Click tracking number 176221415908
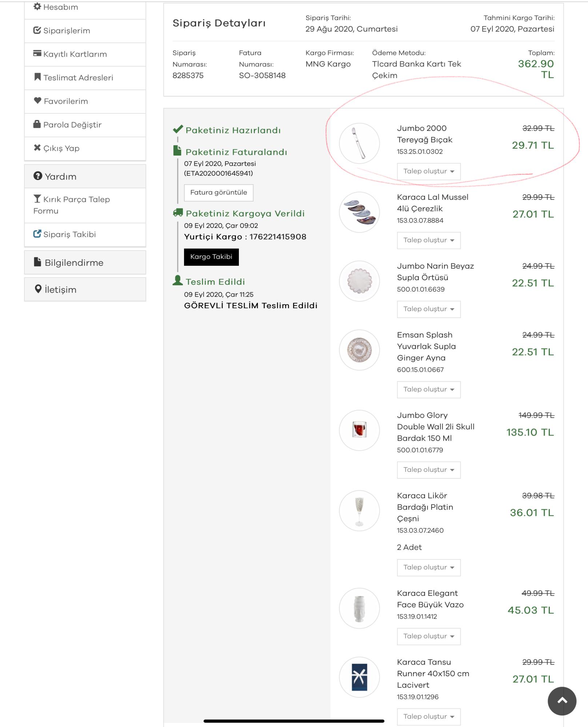 coord(278,237)
